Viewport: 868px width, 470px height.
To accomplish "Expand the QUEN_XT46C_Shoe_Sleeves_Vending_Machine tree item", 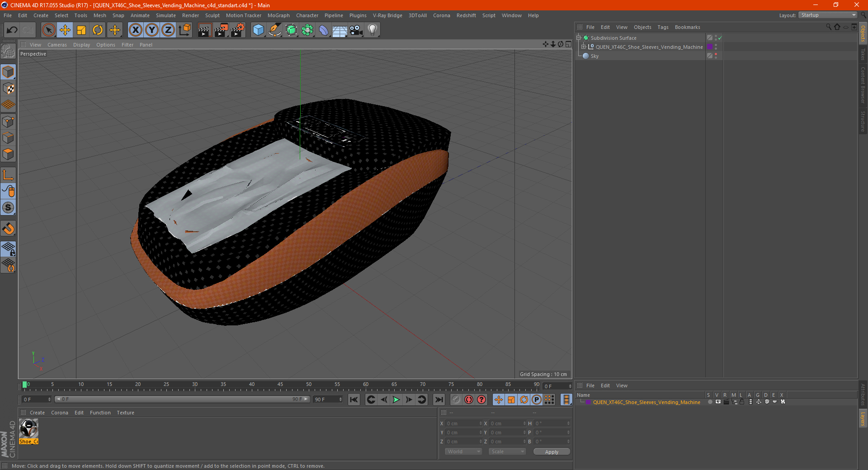I will 584,47.
